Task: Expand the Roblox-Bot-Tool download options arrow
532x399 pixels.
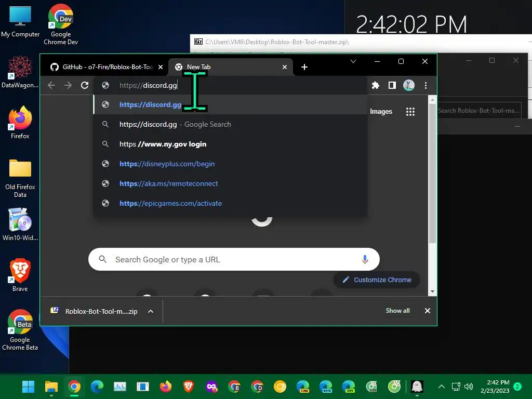Action: [x=151, y=311]
